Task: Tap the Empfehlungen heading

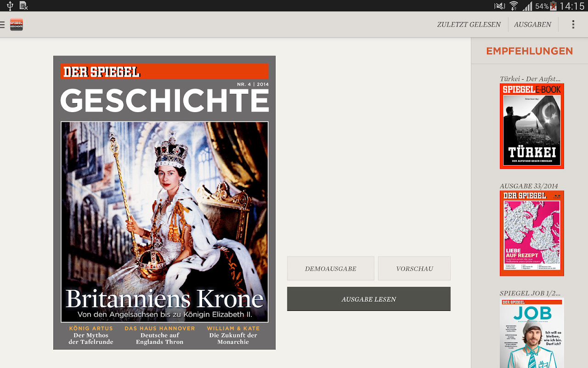Action: (530, 51)
